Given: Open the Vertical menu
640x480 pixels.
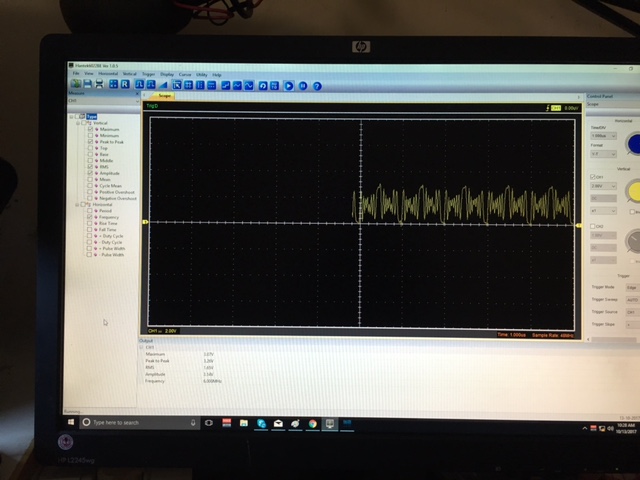Looking at the screenshot, I should pyautogui.click(x=129, y=74).
